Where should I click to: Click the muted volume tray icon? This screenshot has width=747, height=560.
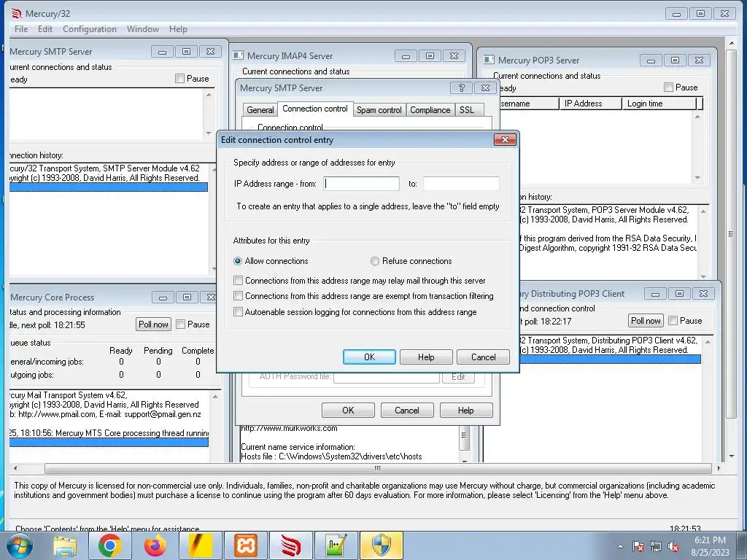coord(673,546)
